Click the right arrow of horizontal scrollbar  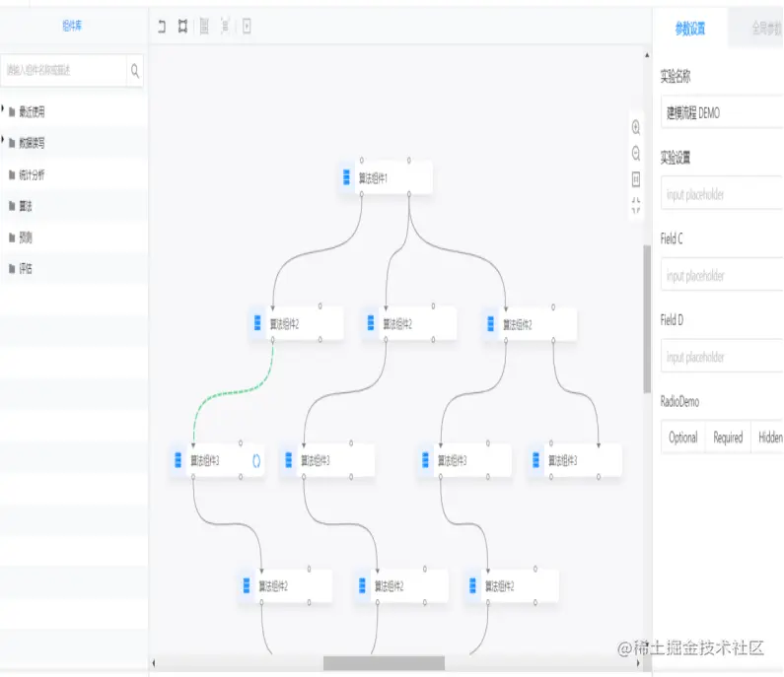point(638,663)
